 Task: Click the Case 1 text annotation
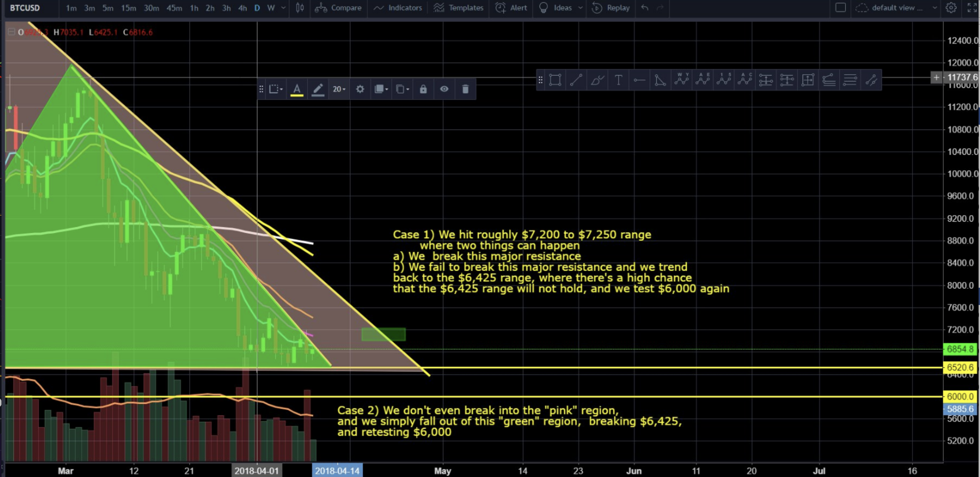(561, 261)
